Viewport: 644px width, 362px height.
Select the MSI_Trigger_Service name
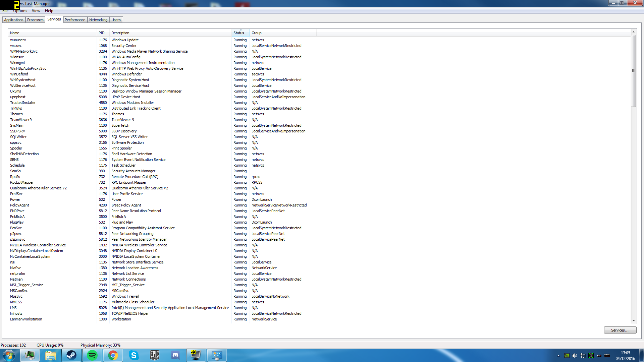(27, 285)
